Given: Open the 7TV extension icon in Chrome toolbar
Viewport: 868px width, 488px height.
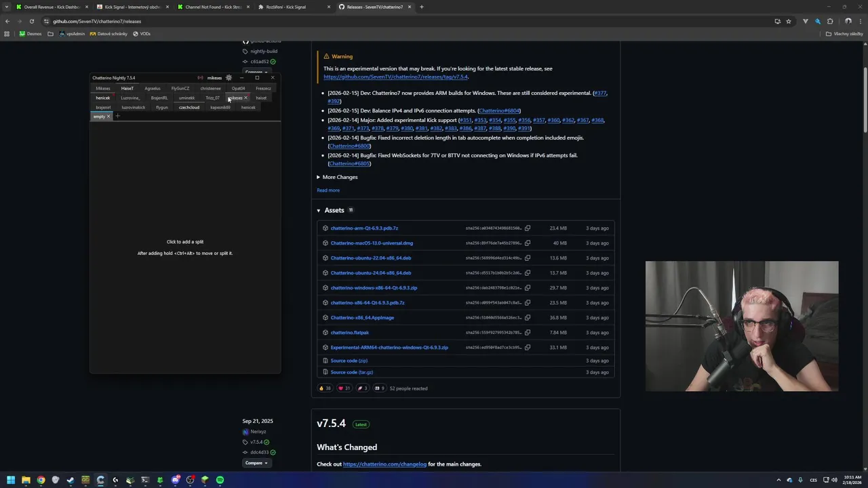Looking at the screenshot, I should click(x=806, y=21).
